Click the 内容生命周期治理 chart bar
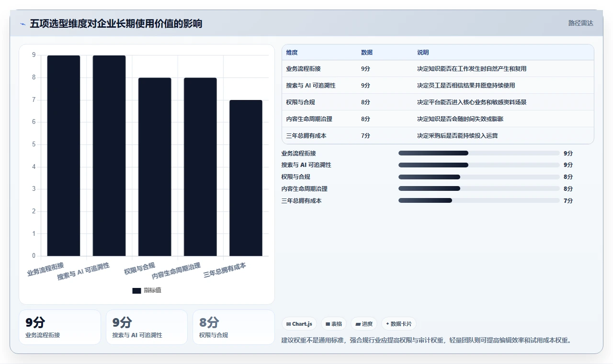This screenshot has height=364, width=613. 200,167
